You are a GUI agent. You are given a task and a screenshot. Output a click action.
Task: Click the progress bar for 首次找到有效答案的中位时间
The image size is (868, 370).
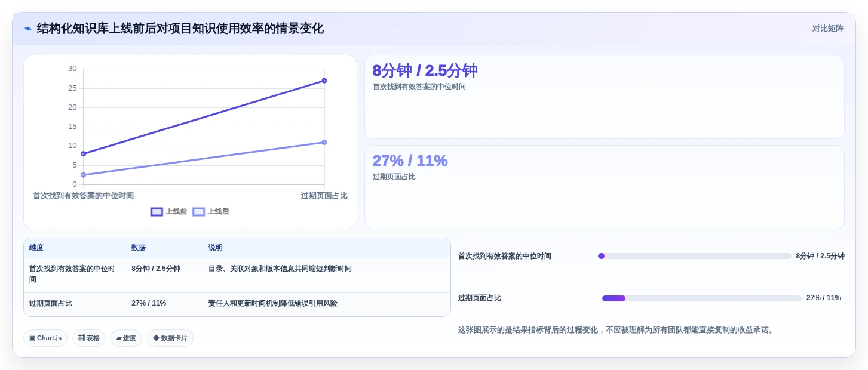[695, 256]
